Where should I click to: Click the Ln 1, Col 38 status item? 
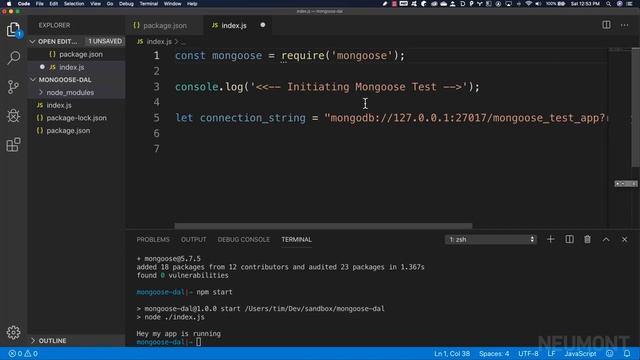pos(452,353)
